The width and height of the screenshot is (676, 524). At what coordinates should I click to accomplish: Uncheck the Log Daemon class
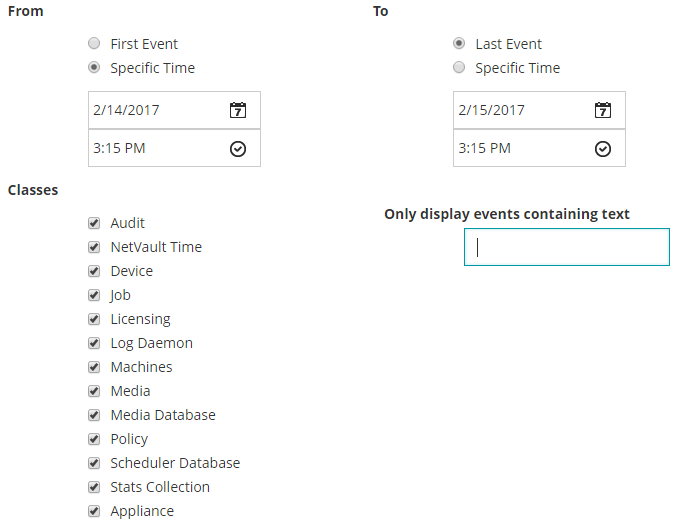point(94,343)
